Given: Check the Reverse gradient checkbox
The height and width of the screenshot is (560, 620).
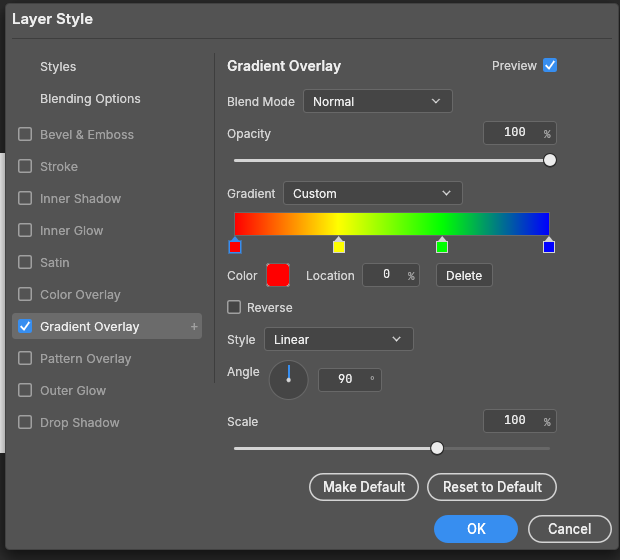Looking at the screenshot, I should [234, 307].
